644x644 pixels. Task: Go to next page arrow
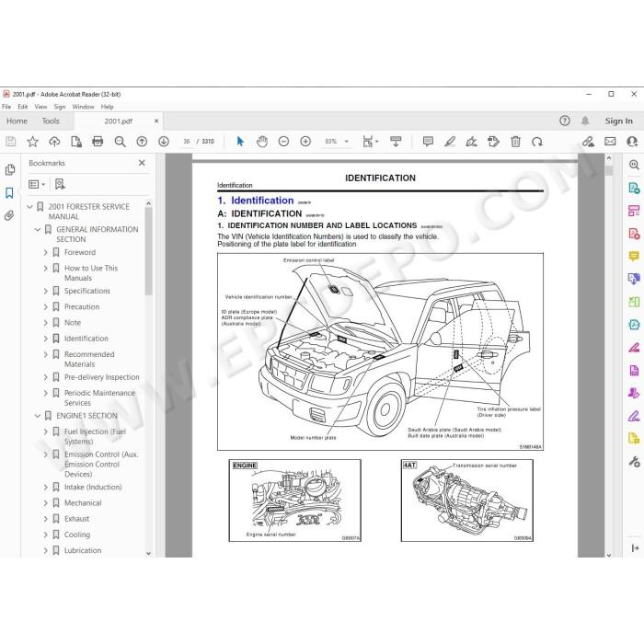(164, 142)
